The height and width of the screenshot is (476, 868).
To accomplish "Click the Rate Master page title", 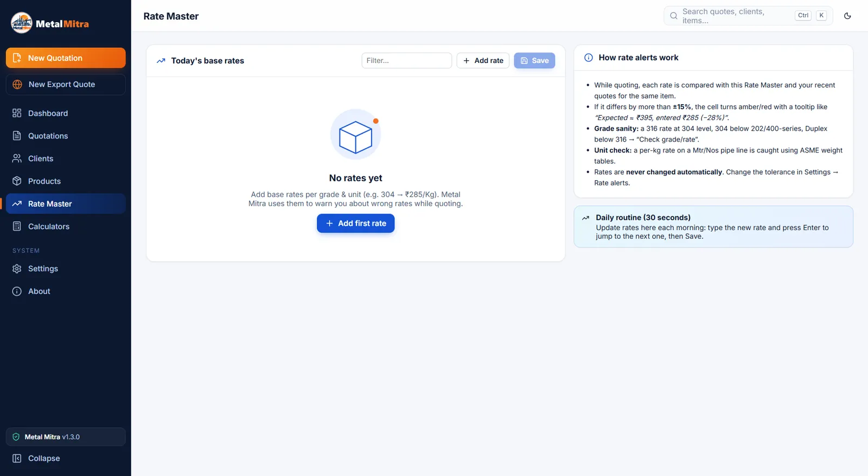I will click(x=171, y=16).
